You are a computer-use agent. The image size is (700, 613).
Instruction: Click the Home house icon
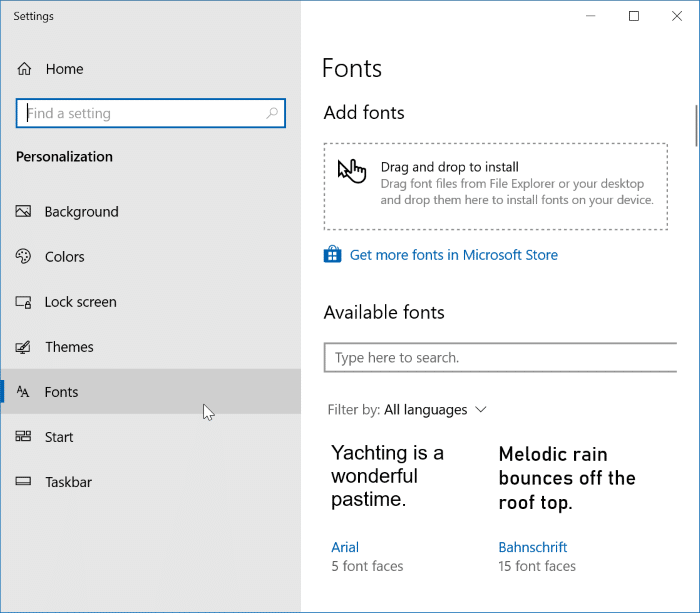(x=24, y=69)
